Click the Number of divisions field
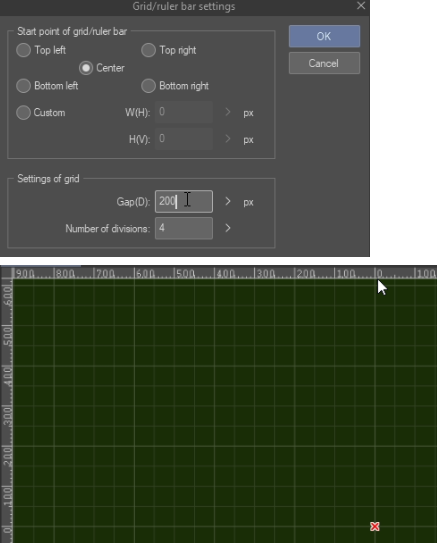The image size is (437, 543). coord(184,228)
